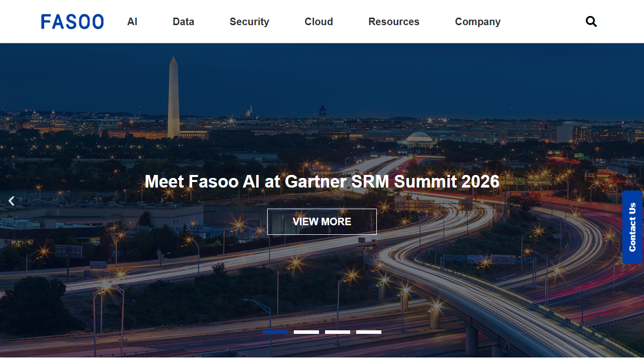Image resolution: width=644 pixels, height=362 pixels.
Task: Open the Cloud menu
Action: 318,22
